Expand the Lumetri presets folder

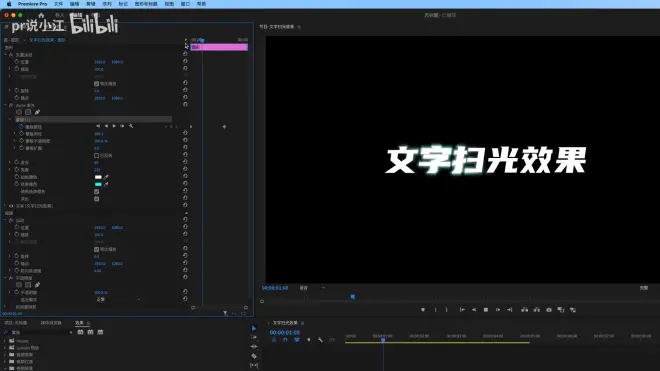click(x=5, y=348)
